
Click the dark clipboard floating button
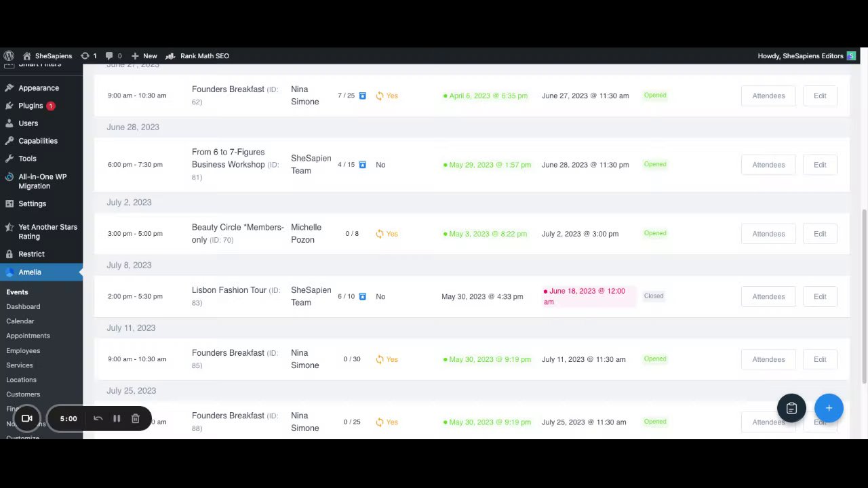(791, 408)
